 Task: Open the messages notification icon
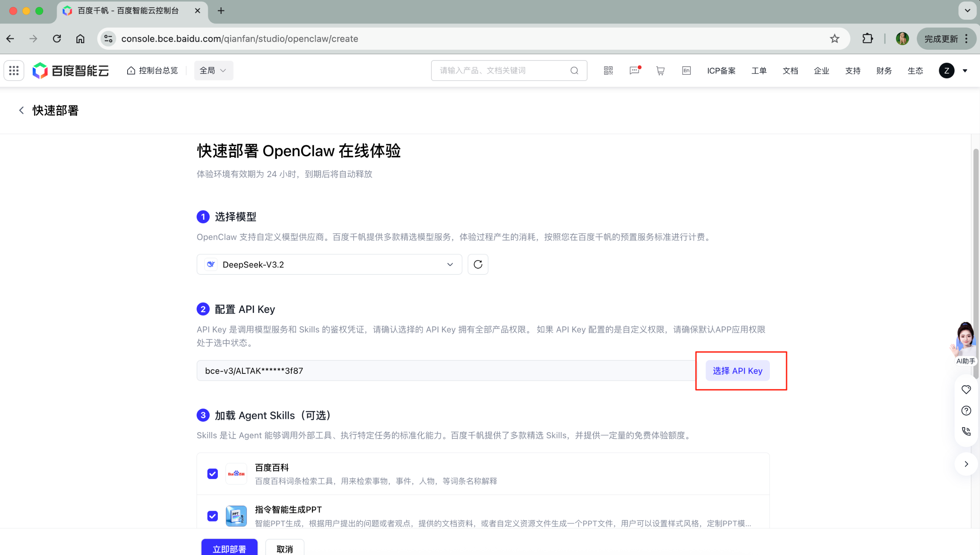[634, 71]
